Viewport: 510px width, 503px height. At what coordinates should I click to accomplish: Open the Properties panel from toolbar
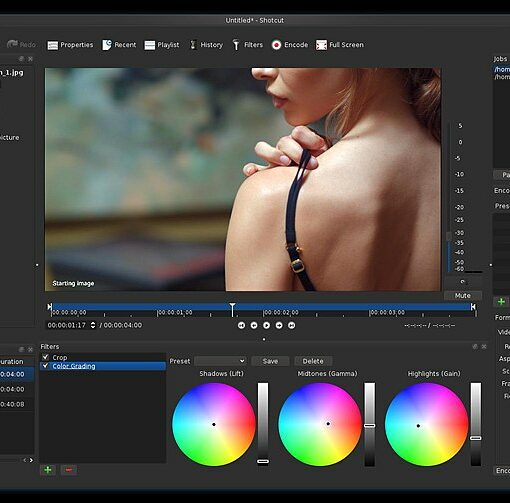(70, 45)
